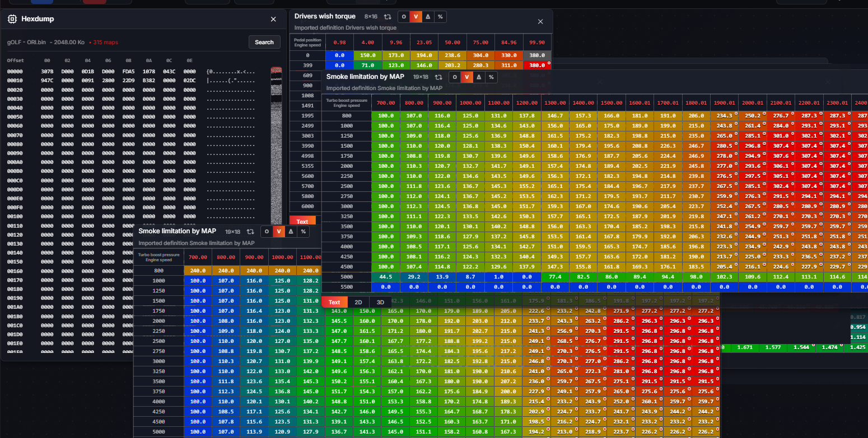Select hex value B382 in offset row 00010
The width and height of the screenshot is (868, 438).
pos(148,81)
